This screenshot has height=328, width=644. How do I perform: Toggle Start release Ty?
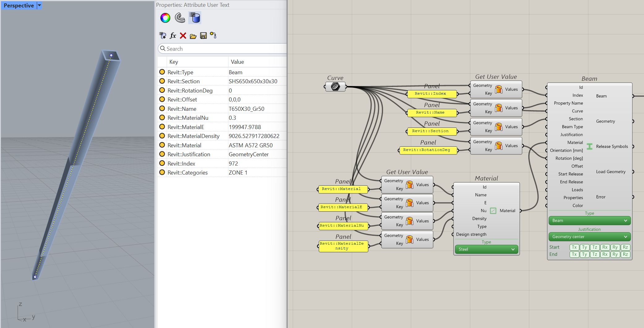coord(584,247)
